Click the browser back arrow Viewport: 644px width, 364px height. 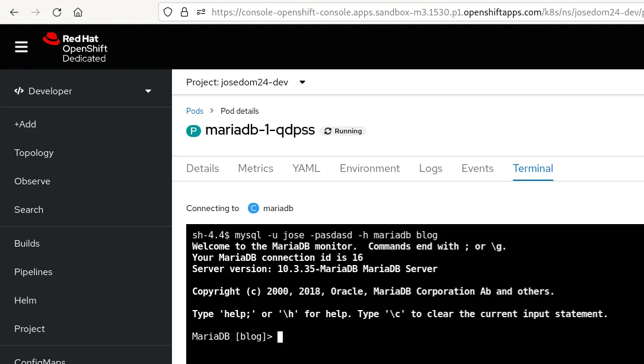click(x=14, y=12)
